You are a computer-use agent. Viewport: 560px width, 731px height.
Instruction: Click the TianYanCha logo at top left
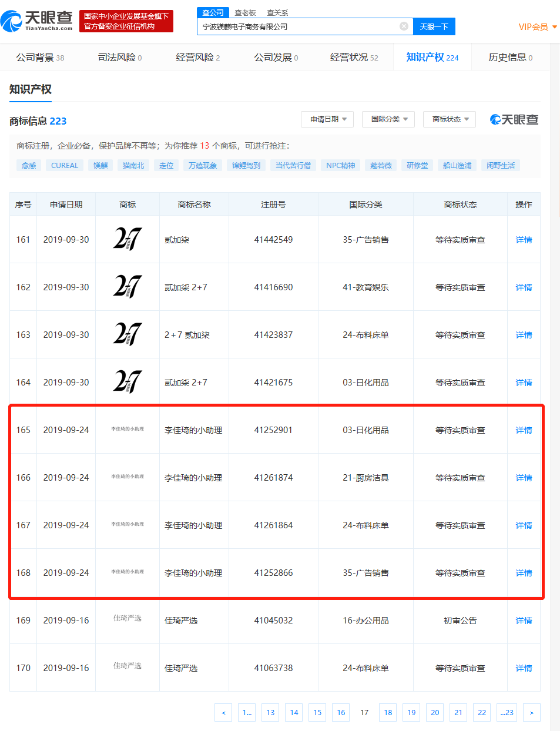pyautogui.click(x=37, y=21)
